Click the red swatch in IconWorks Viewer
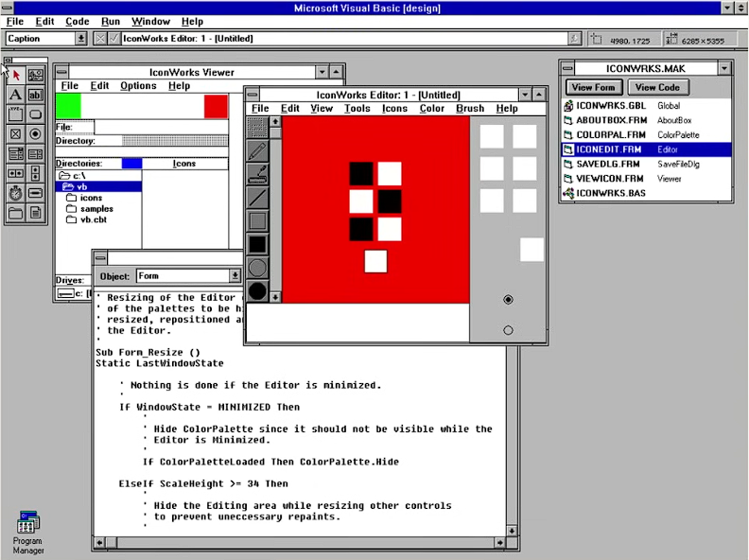Screen dimensions: 749x560 216,107
